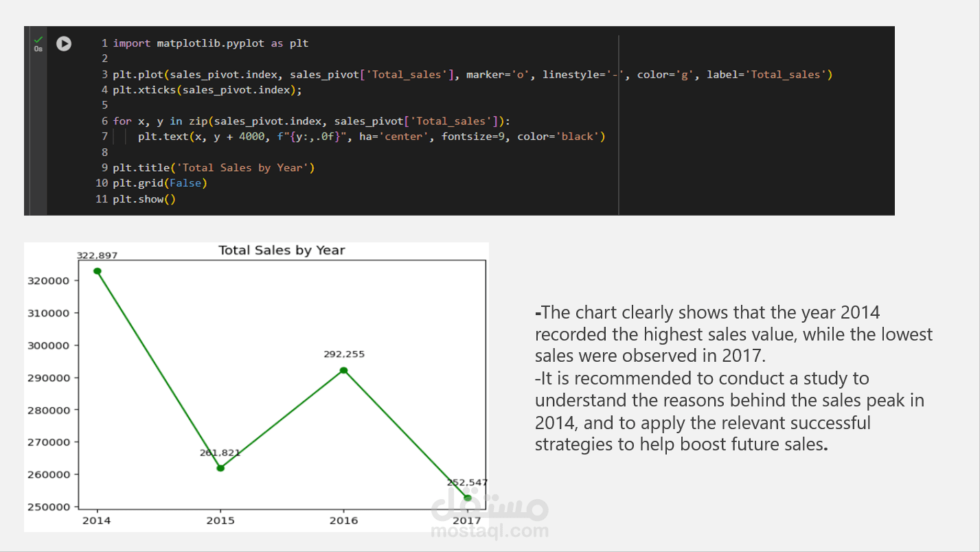This screenshot has width=980, height=552.
Task: Click the chart title Total Sales by Year
Action: pyautogui.click(x=282, y=251)
